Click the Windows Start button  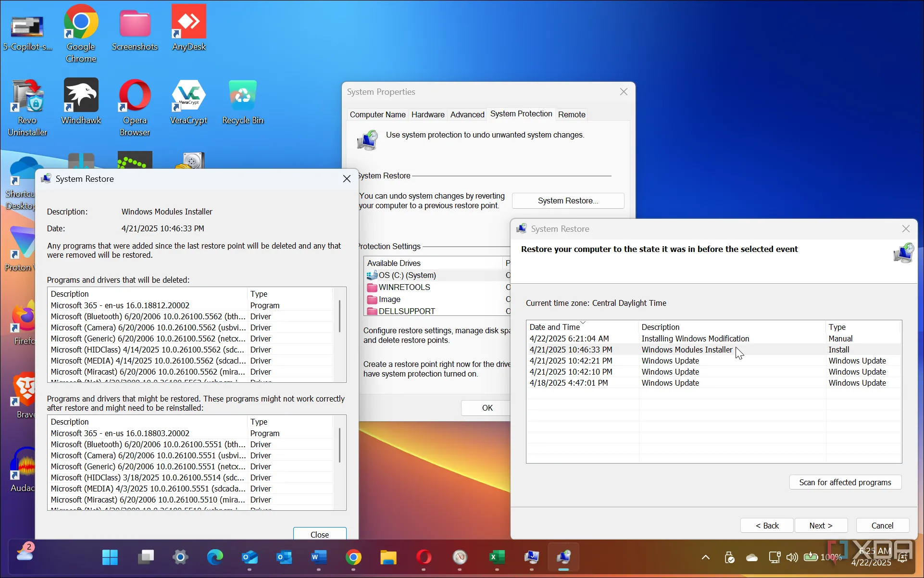tap(110, 557)
